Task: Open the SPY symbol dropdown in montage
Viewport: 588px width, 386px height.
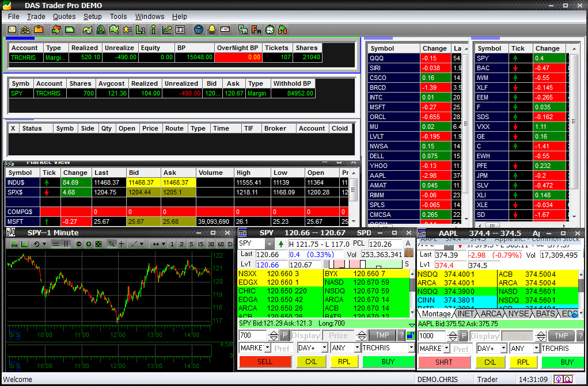Action: click(270, 244)
